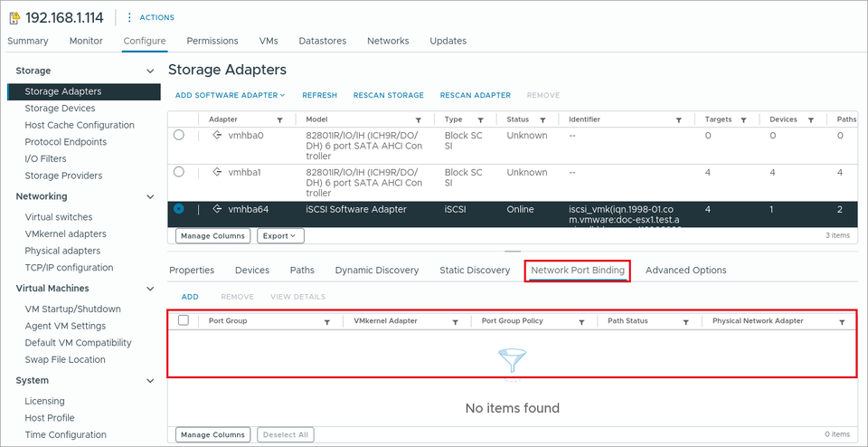This screenshot has height=447, width=868.
Task: Open the Datastores tab
Action: [x=323, y=41]
